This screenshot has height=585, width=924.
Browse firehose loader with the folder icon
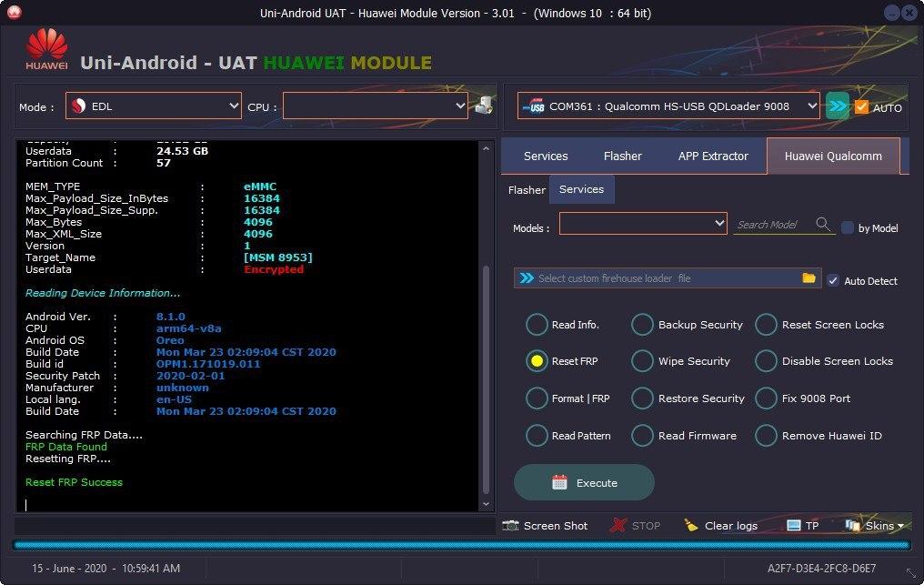[808, 277]
